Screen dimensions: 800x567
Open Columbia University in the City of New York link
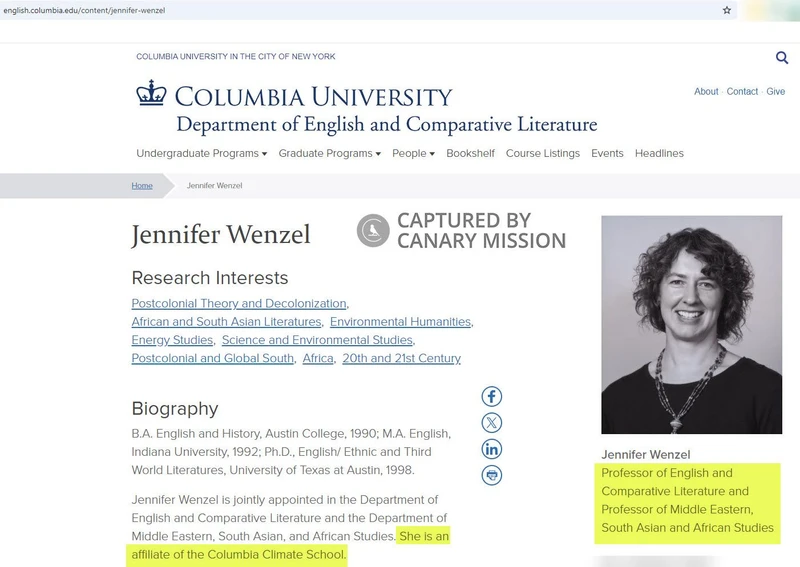(236, 56)
